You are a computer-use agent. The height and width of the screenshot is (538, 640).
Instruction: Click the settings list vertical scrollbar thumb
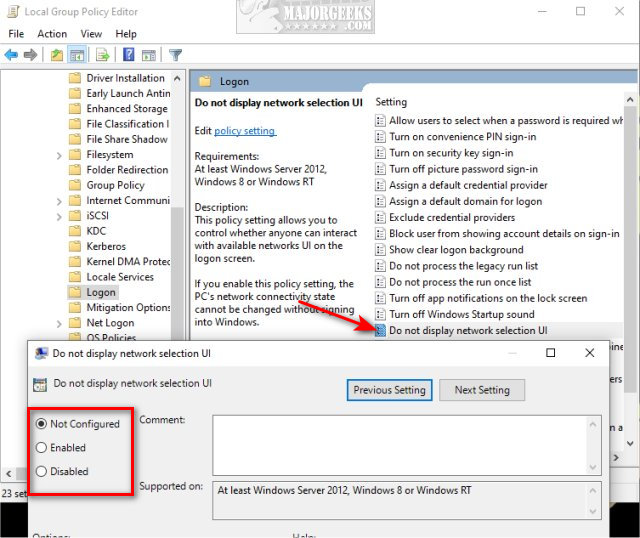630,251
